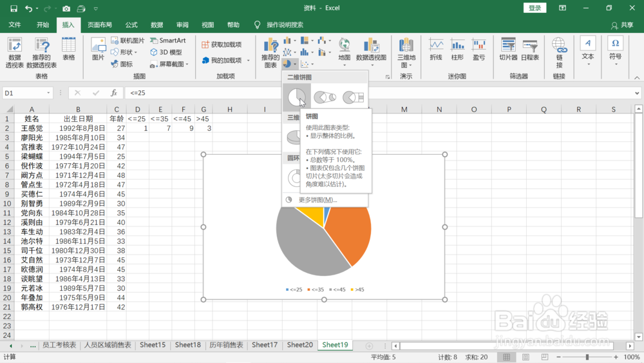644x363 pixels.
Task: Switch to Page Layout view in status bar
Action: (x=526, y=357)
